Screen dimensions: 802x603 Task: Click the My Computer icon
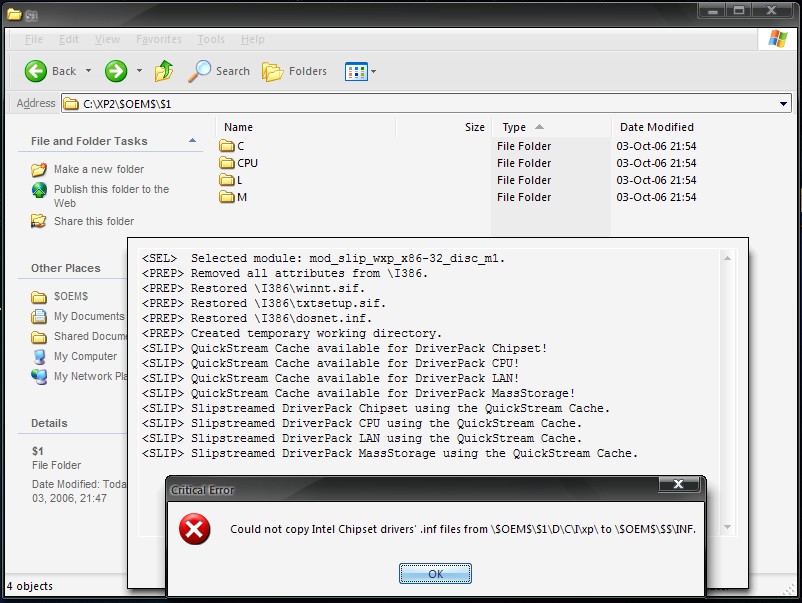click(x=39, y=357)
